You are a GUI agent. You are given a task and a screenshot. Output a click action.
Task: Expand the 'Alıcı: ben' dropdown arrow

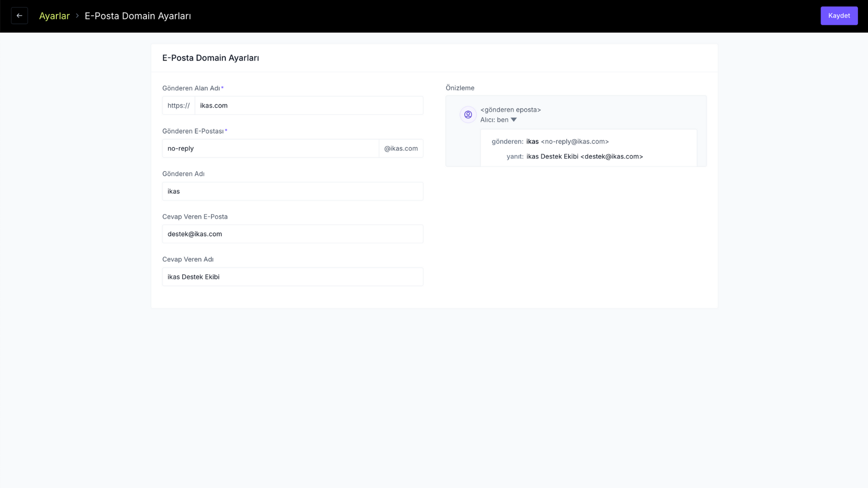(x=514, y=120)
